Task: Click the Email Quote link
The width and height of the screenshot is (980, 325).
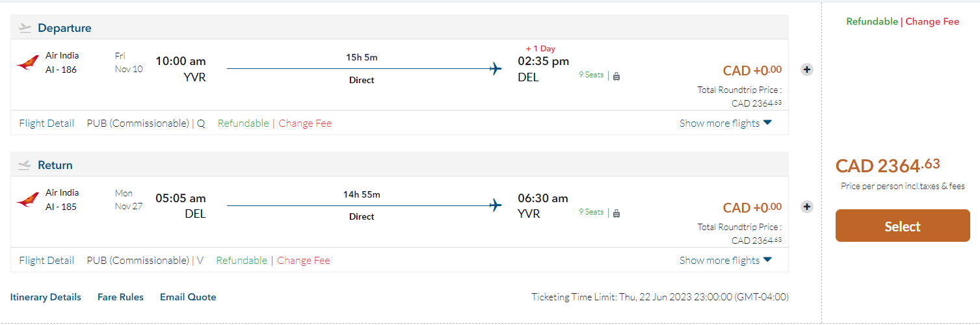Action: click(188, 297)
